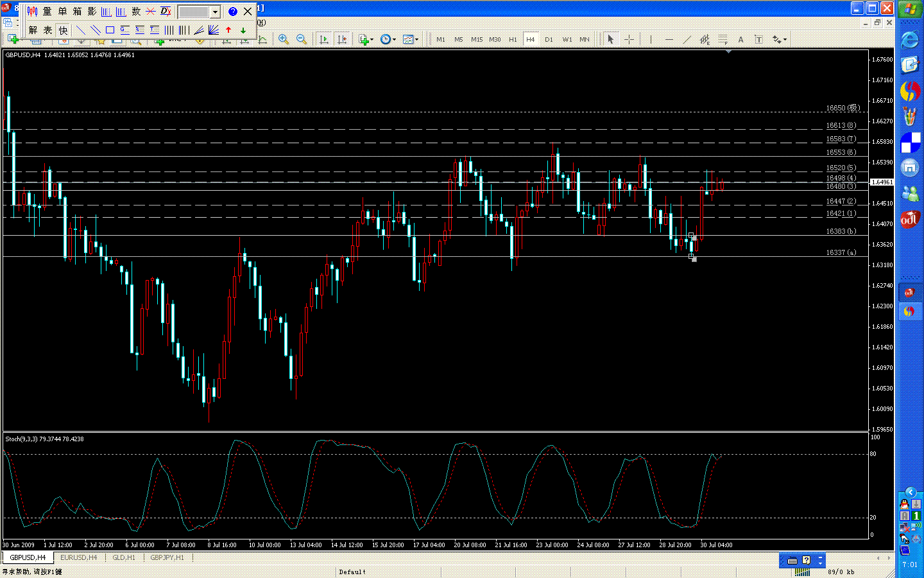Toggle the 快 button in floating toolbar
The height and width of the screenshot is (578, 924).
click(63, 30)
